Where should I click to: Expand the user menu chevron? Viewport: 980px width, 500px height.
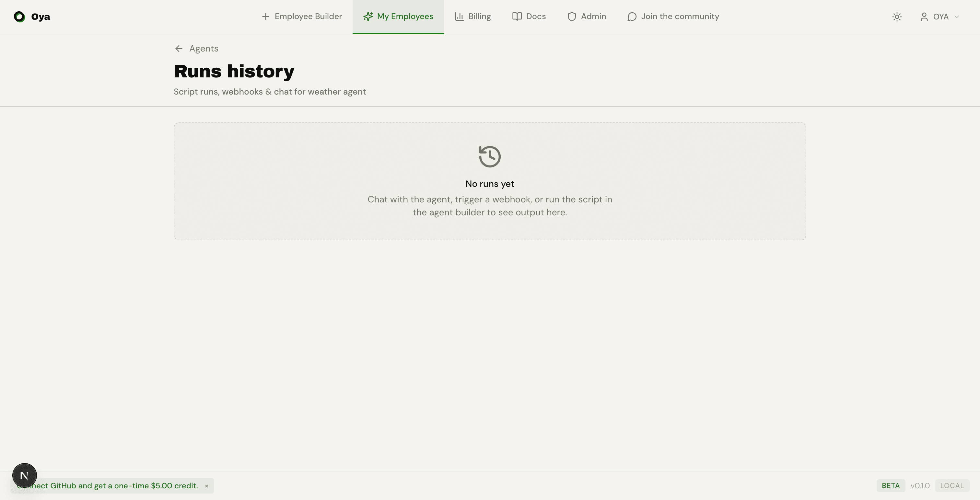958,17
